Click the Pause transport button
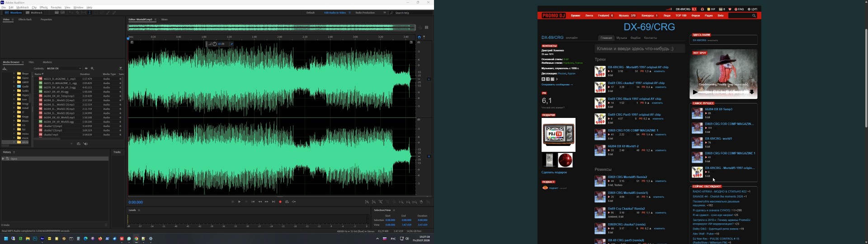This screenshot has width=868, height=244. click(x=246, y=202)
